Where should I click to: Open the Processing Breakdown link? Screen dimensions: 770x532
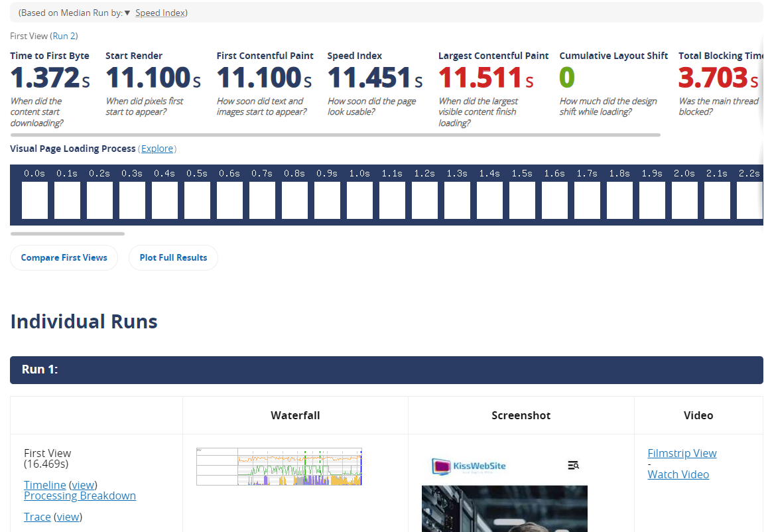80,496
